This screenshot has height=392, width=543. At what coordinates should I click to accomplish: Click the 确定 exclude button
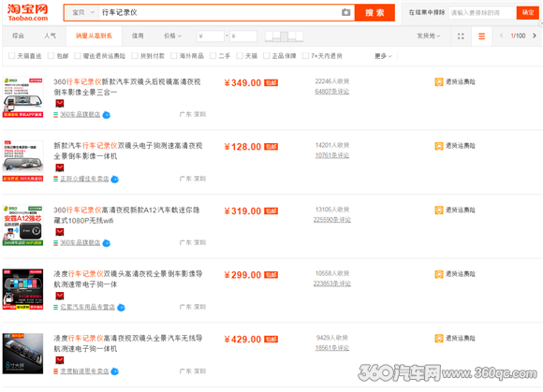(x=528, y=12)
